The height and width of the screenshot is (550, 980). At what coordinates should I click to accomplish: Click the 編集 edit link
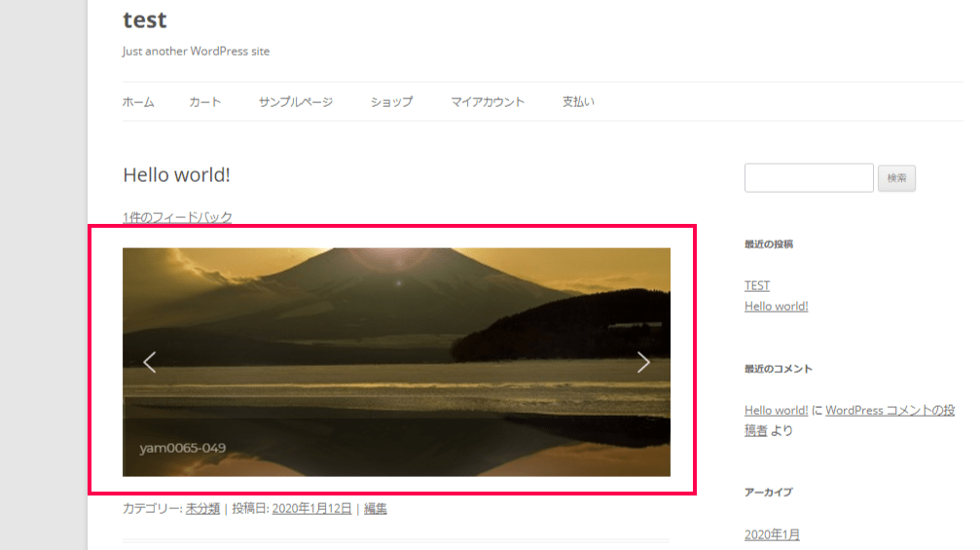[x=375, y=509]
